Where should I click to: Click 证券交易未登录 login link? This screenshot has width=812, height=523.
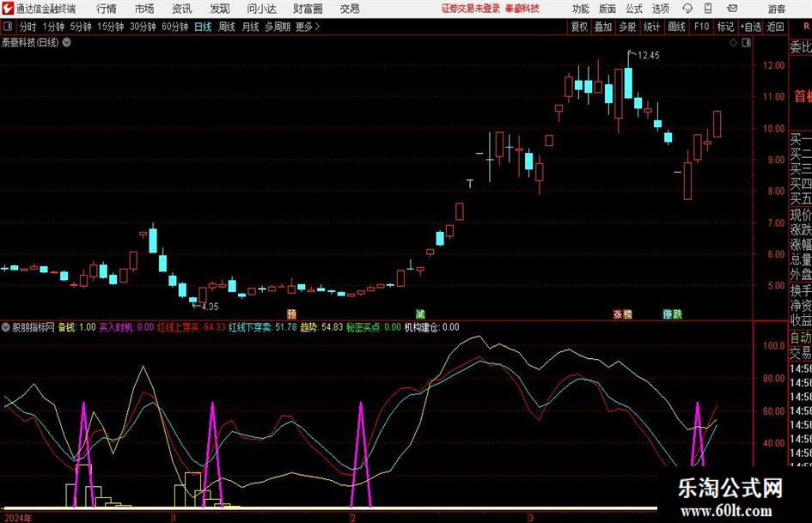click(x=470, y=9)
